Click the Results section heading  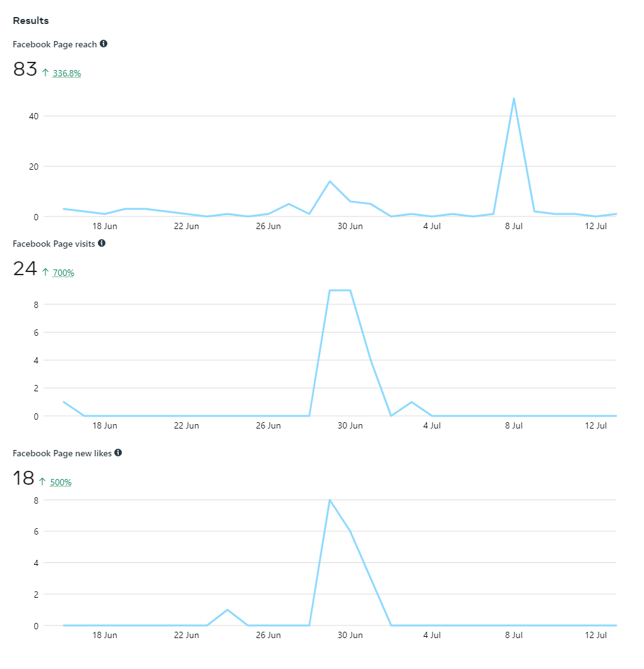(31, 21)
